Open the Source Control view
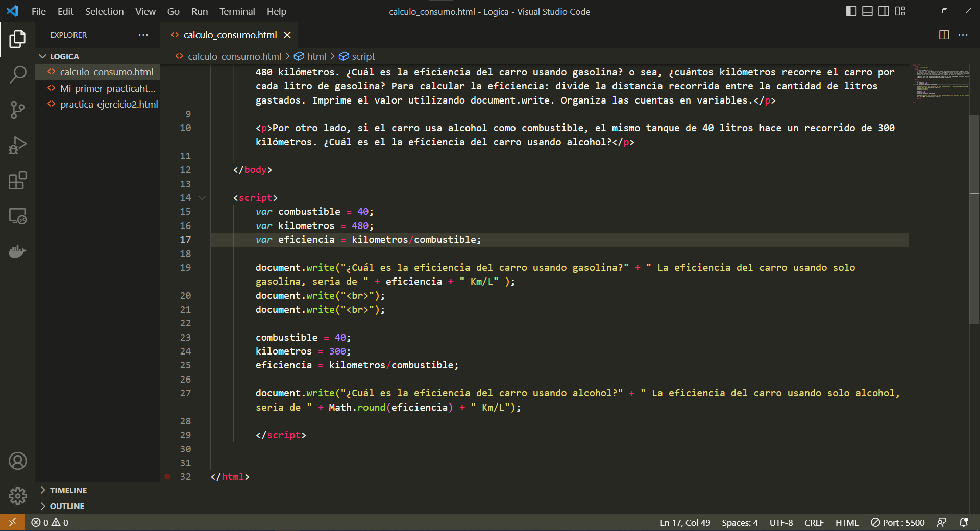The height and width of the screenshot is (531, 980). click(17, 110)
